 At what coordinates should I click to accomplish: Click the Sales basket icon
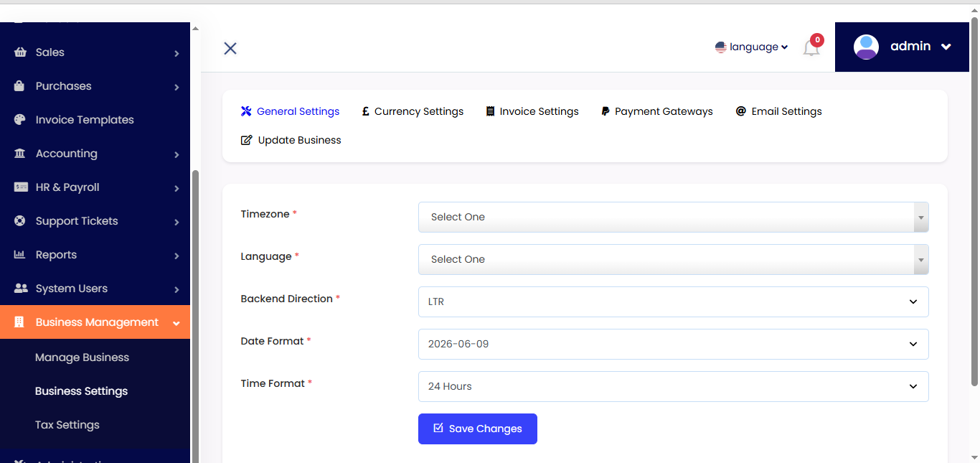pyautogui.click(x=20, y=52)
